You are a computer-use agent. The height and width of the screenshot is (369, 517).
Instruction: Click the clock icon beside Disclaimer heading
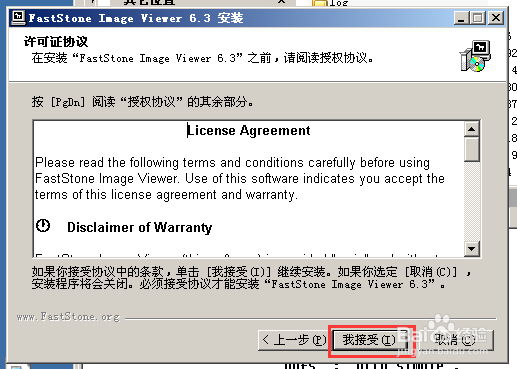tap(43, 226)
